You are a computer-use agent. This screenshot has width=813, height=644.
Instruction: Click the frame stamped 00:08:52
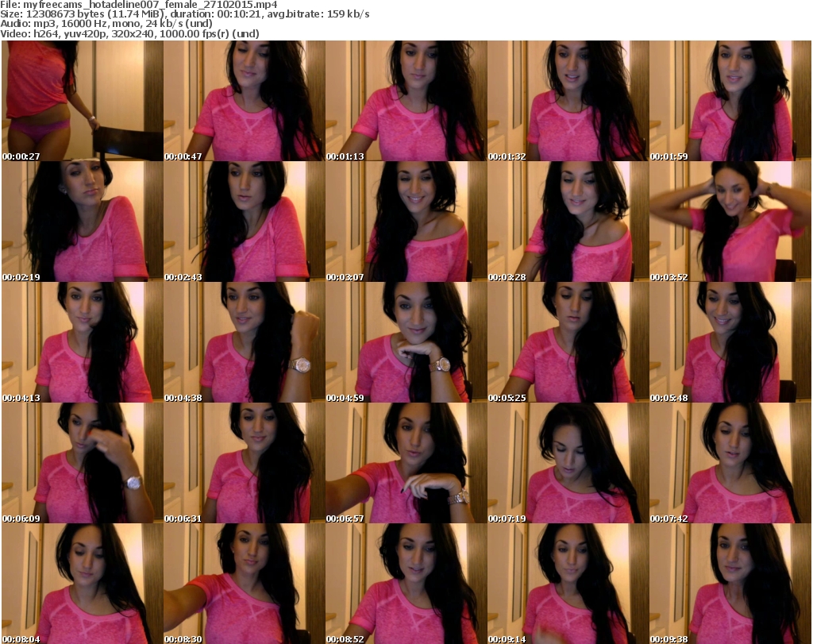click(x=406, y=584)
